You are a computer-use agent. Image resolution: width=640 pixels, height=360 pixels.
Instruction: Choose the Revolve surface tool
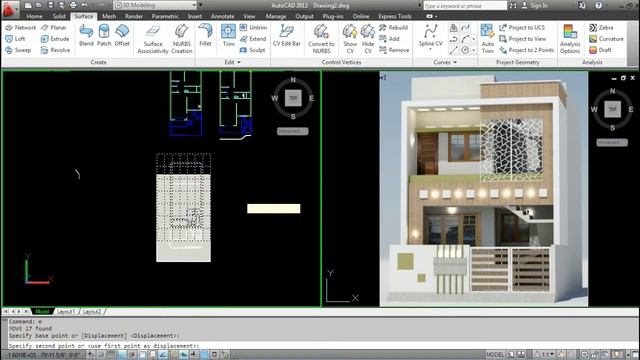coord(56,50)
